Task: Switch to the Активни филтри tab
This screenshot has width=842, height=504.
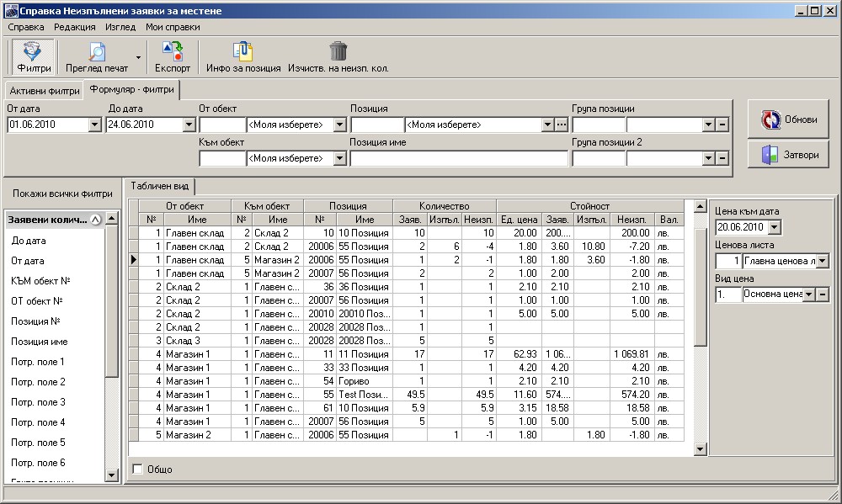Action: point(45,91)
